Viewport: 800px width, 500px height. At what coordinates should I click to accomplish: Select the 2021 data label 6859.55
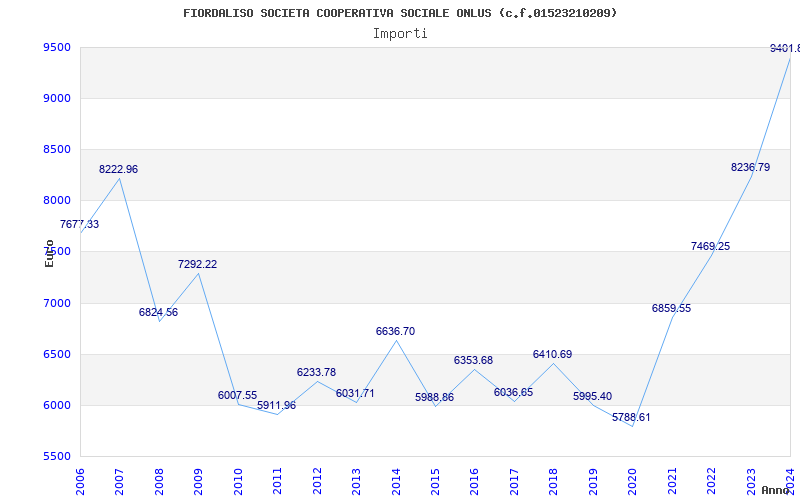[x=671, y=308]
